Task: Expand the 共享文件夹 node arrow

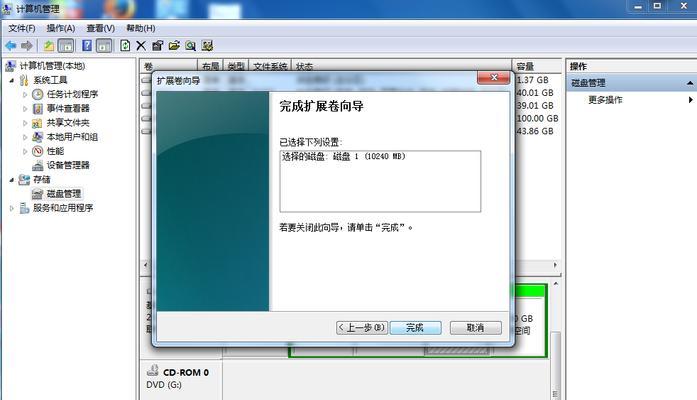Action: point(25,123)
